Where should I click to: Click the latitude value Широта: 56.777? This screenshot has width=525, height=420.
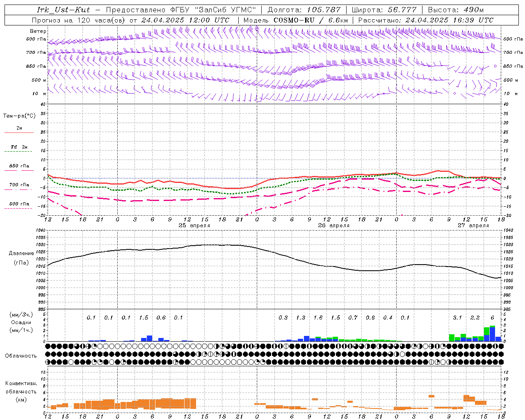pos(384,10)
